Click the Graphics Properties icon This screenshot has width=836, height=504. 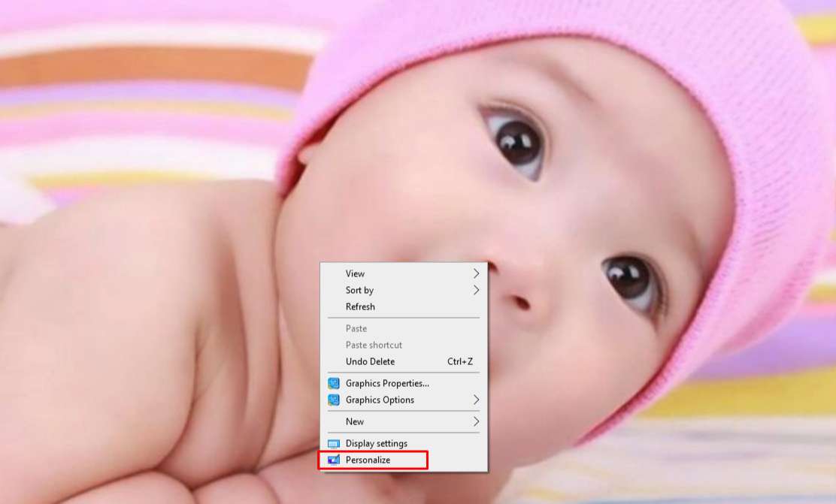pyautogui.click(x=334, y=383)
